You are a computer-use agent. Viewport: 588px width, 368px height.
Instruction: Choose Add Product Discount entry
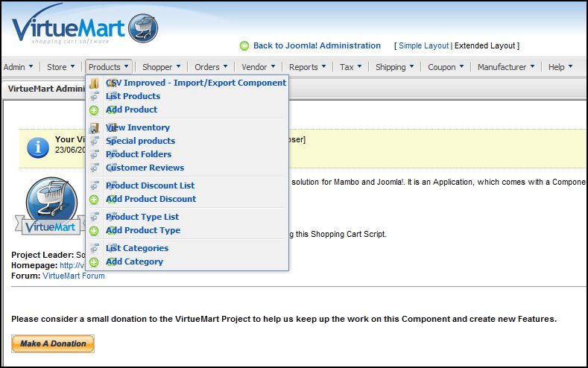151,199
